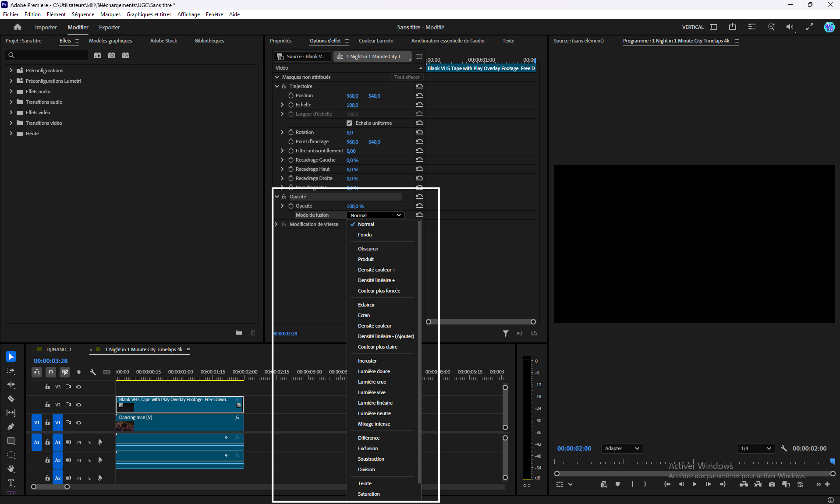The width and height of the screenshot is (840, 504).
Task: Mute track A1
Action: (79, 443)
